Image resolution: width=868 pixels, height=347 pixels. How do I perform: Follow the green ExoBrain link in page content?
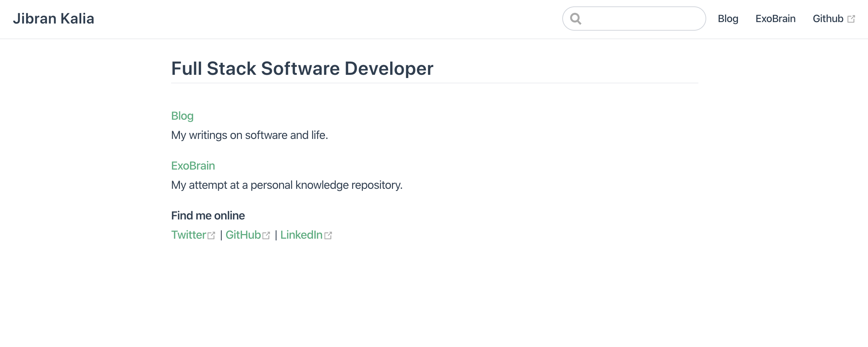click(193, 166)
